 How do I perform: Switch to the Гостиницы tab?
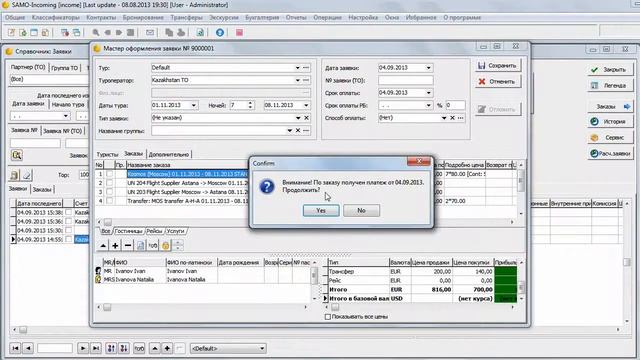(128, 231)
